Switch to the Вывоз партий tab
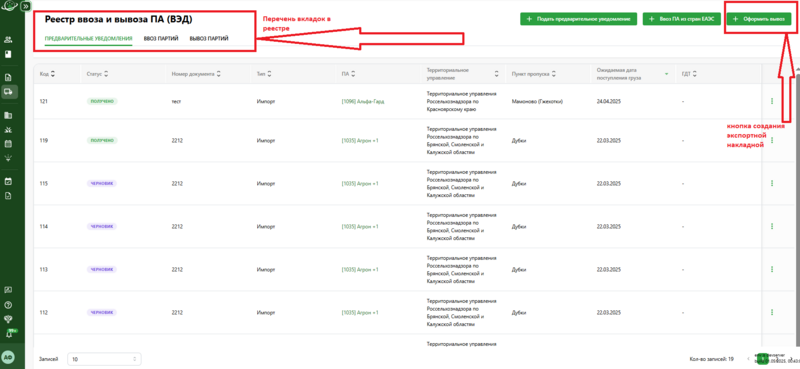Viewport: 800px width, 369px height. click(x=209, y=38)
